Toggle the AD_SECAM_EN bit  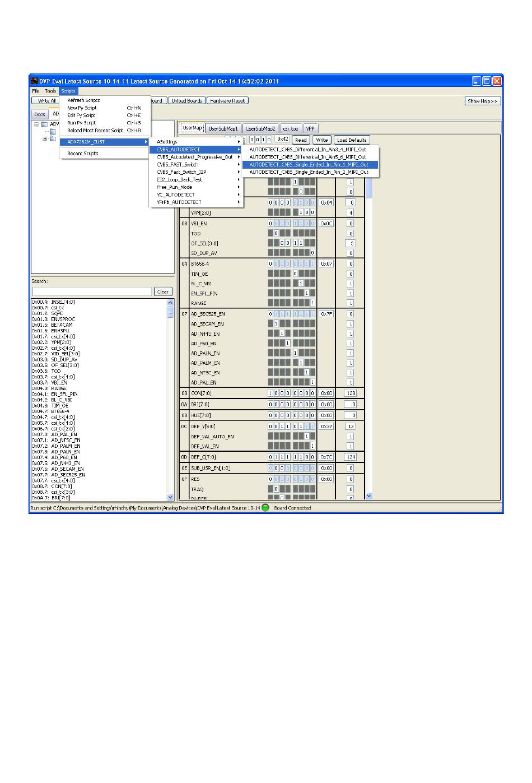click(x=276, y=324)
